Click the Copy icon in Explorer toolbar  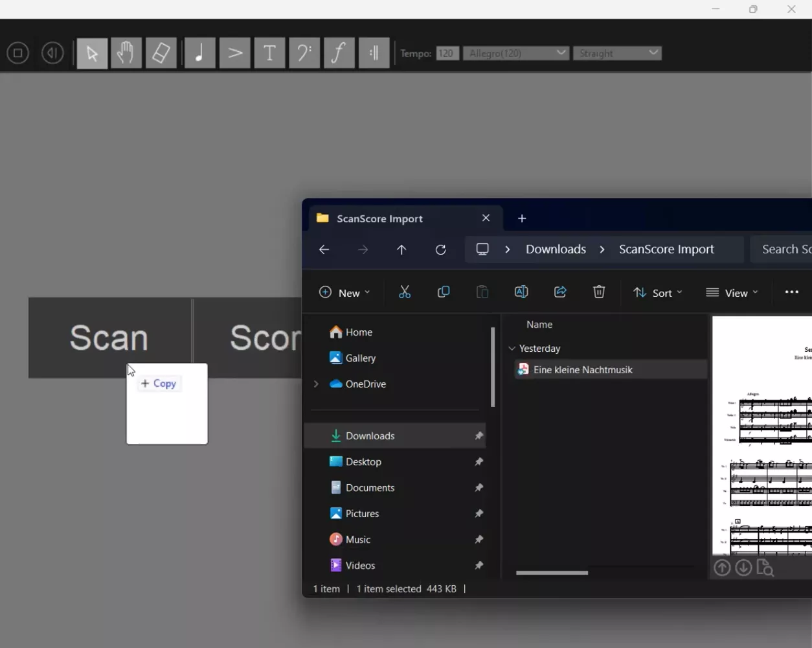point(444,292)
